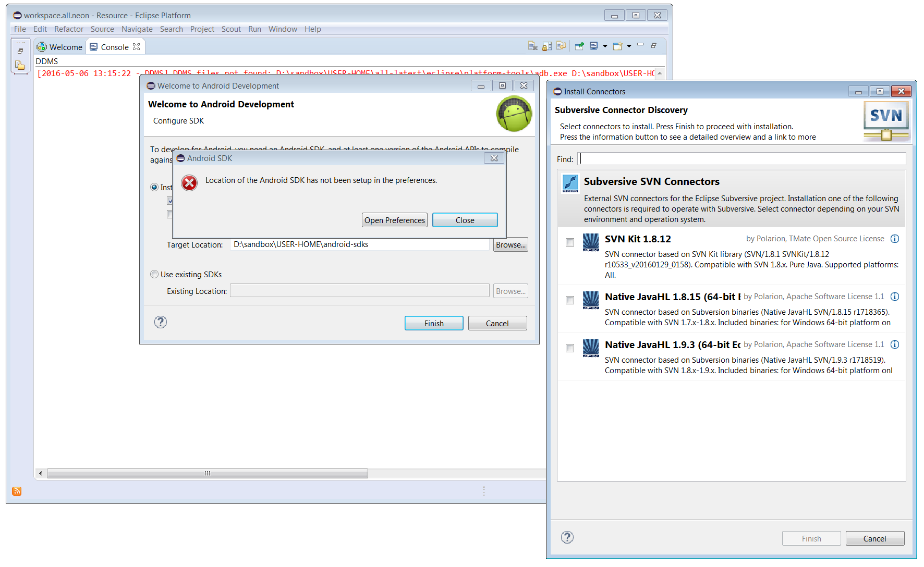Open the Help menu
Viewport: 924px width, 567px height.
[x=313, y=29]
